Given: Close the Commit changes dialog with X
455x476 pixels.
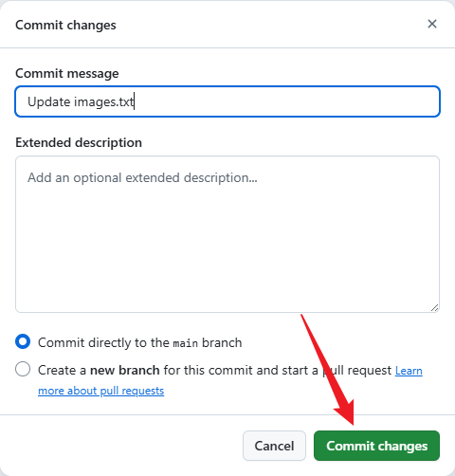Looking at the screenshot, I should click(x=432, y=24).
